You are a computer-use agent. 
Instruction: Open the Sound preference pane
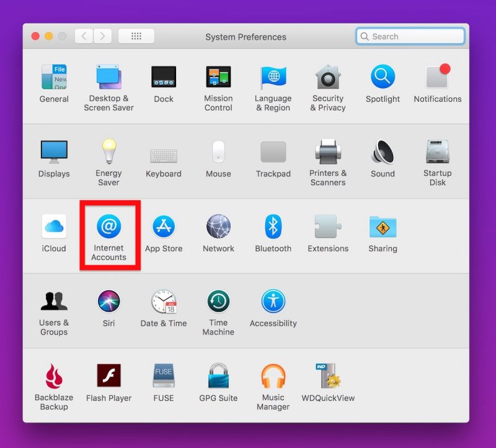(383, 152)
